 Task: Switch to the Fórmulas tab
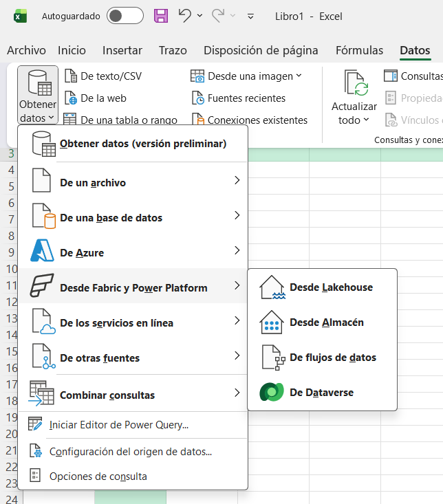pyautogui.click(x=359, y=50)
